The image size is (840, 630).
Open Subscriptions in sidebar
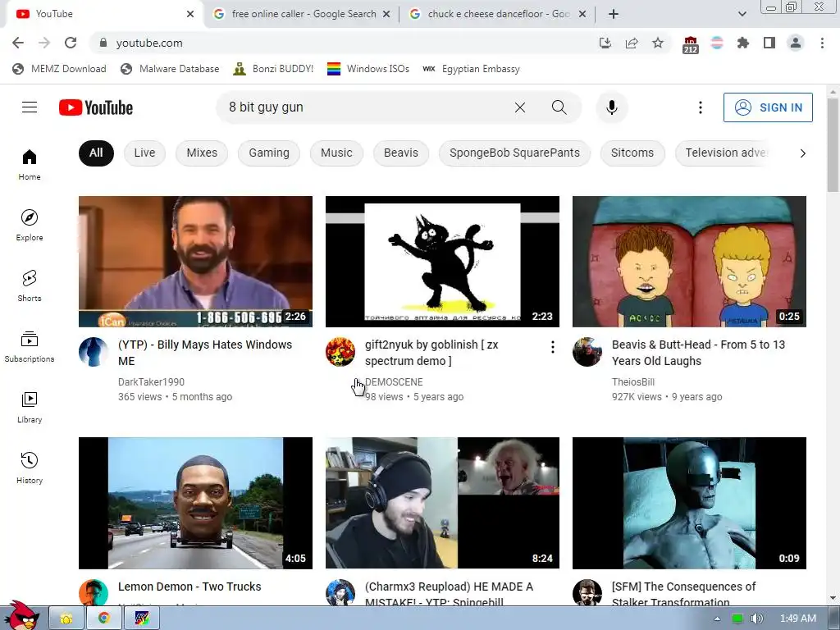pyautogui.click(x=30, y=347)
